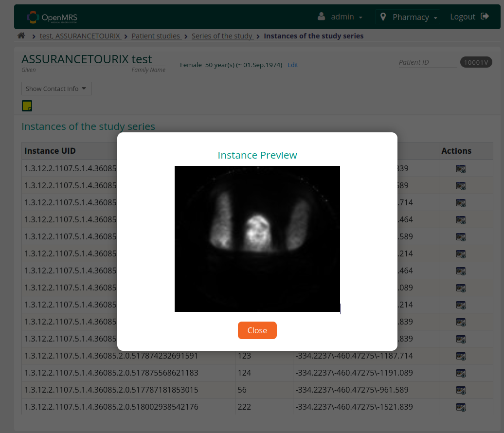This screenshot has width=504, height=433.
Task: Click the patient name ASSURANCETOURIX
Action: 75,59
